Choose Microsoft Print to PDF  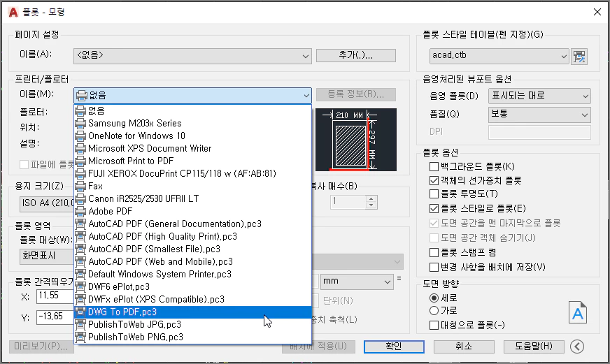pyautogui.click(x=193, y=161)
